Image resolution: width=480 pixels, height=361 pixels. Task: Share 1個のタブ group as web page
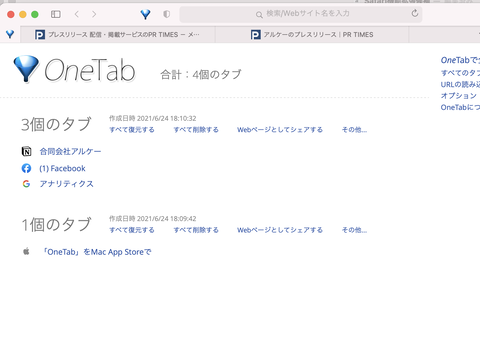click(x=280, y=230)
